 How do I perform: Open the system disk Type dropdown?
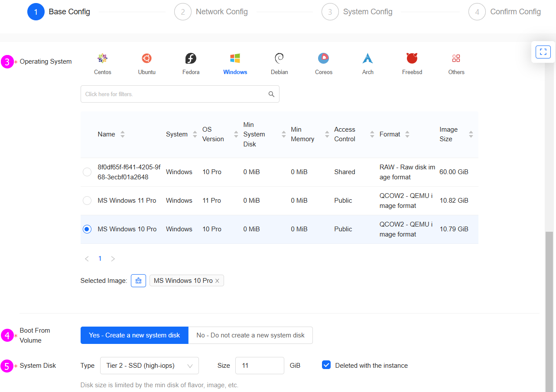tap(149, 366)
